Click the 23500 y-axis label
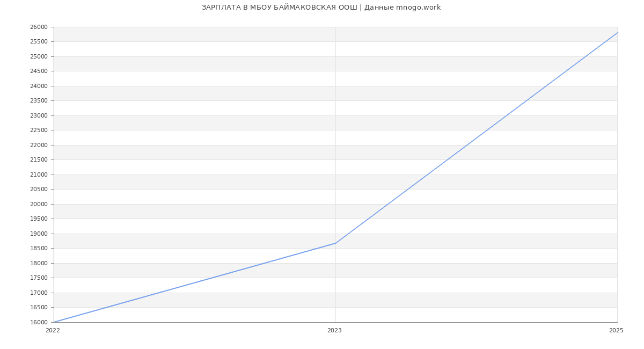 point(39,101)
